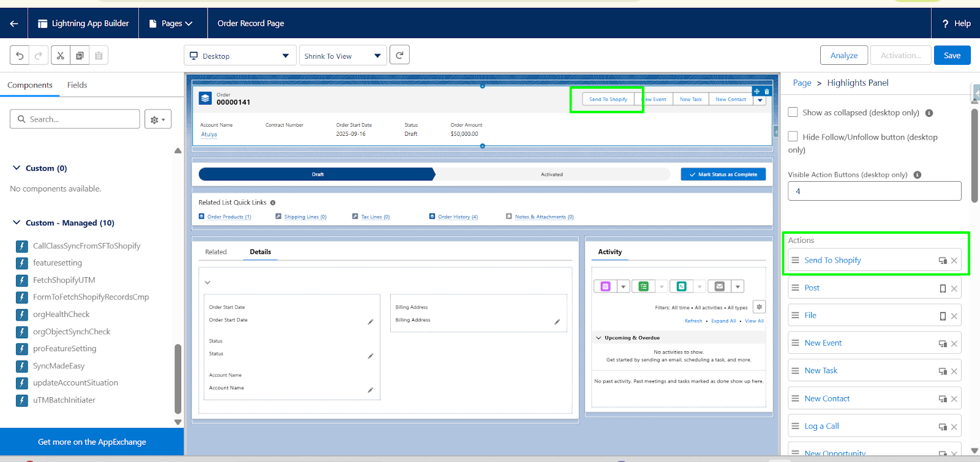
Task: Switch to the Fields tab
Action: (77, 85)
